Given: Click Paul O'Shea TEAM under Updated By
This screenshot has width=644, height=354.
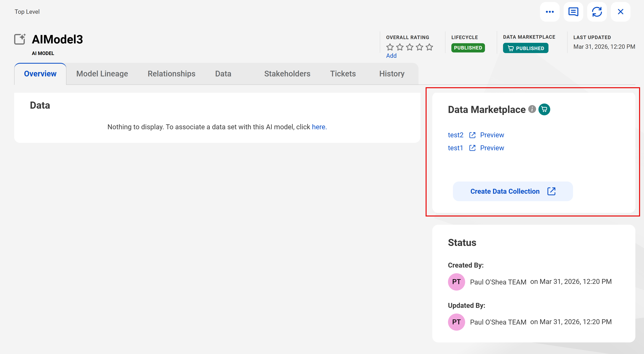Looking at the screenshot, I should [x=498, y=322].
